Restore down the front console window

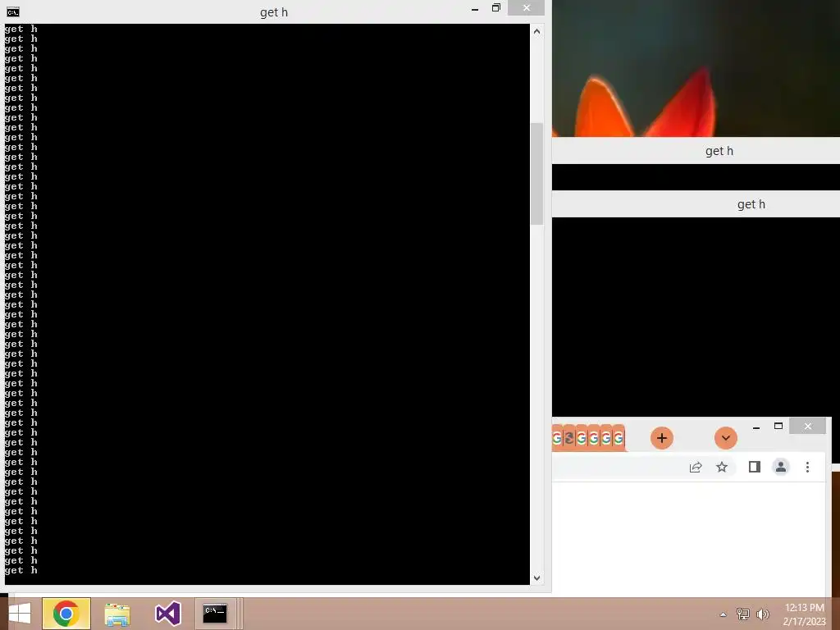click(496, 8)
